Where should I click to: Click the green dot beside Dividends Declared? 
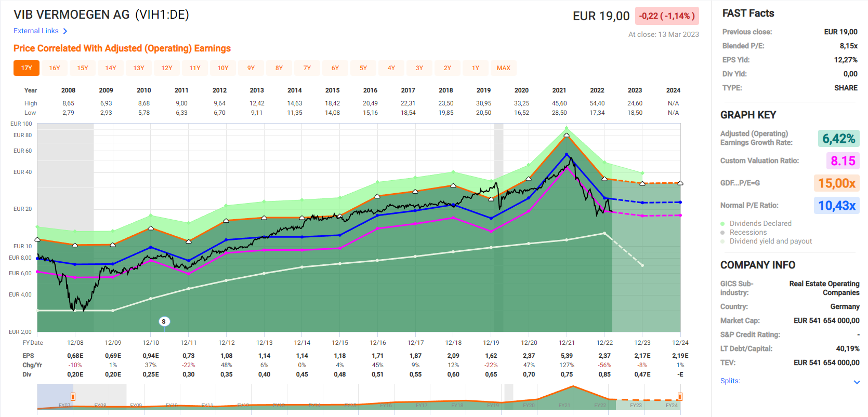[x=722, y=224]
